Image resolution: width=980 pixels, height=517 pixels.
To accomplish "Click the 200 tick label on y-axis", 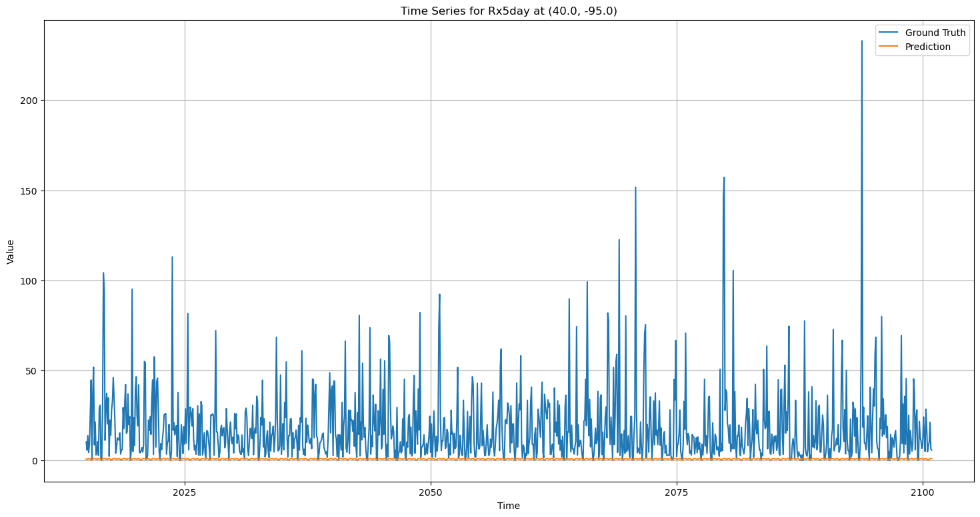I will 31,101.
